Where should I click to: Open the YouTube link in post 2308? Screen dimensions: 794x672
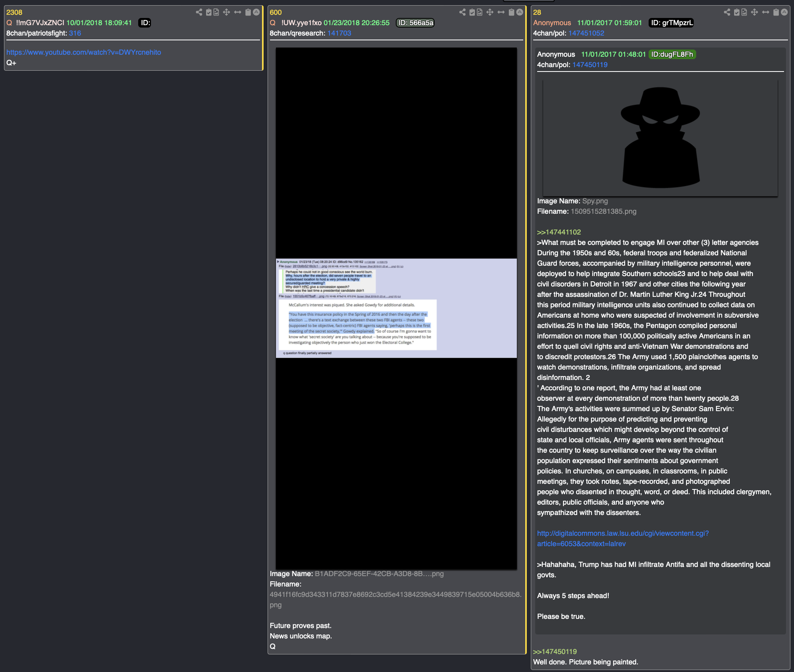83,52
